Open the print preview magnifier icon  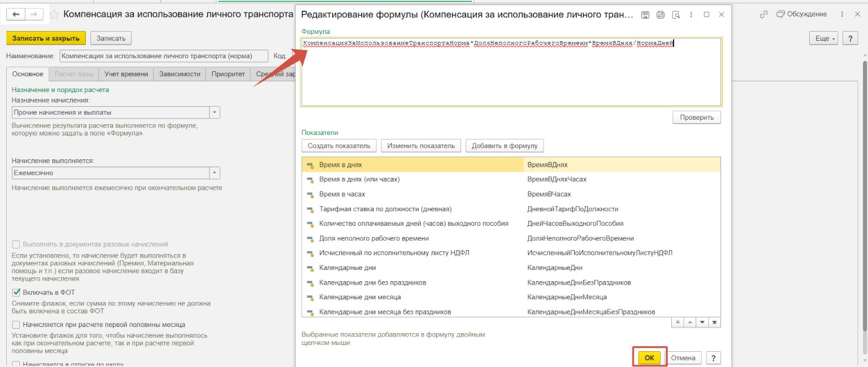(x=675, y=15)
